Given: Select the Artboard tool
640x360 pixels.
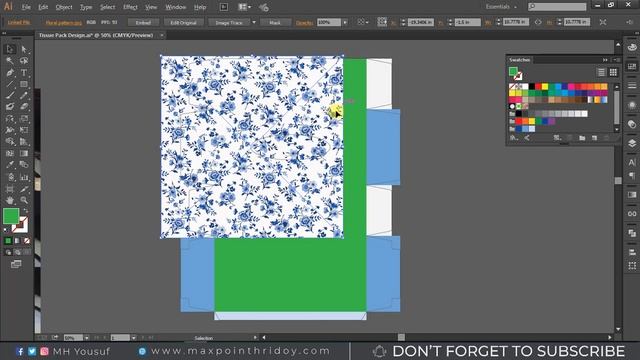Looking at the screenshot, I should tap(10, 189).
